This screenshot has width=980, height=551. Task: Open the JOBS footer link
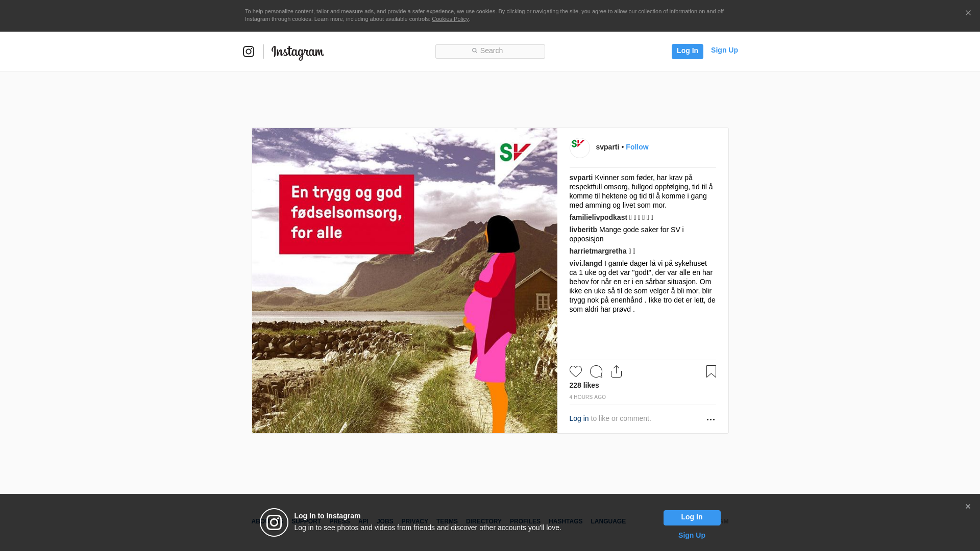click(x=385, y=521)
